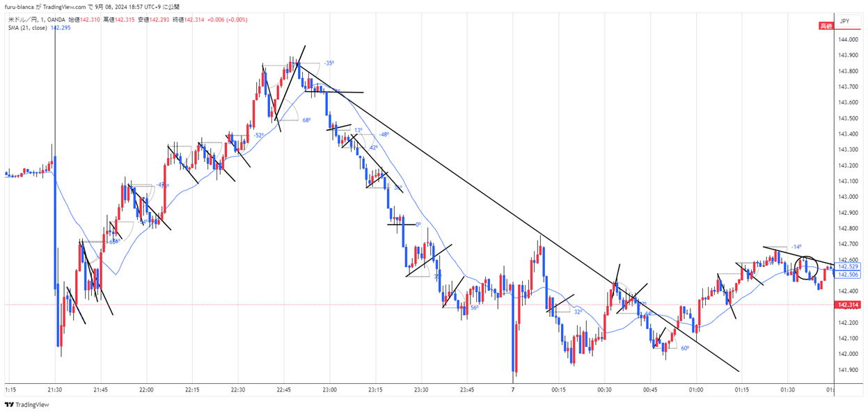Open the JPY currency selector
Viewport: 868px width, 413px height.
(844, 22)
